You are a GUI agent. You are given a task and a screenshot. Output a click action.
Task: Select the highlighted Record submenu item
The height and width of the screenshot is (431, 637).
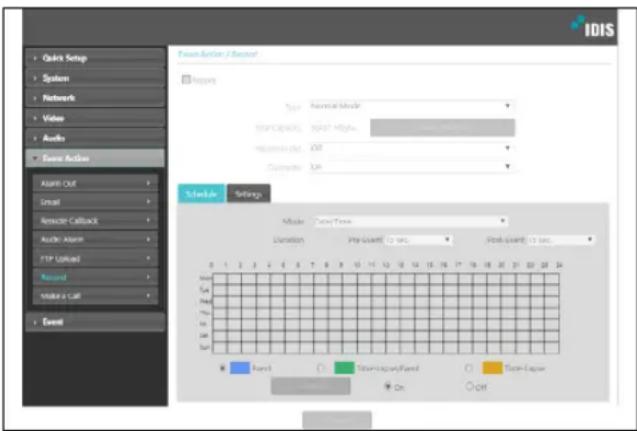click(95, 277)
